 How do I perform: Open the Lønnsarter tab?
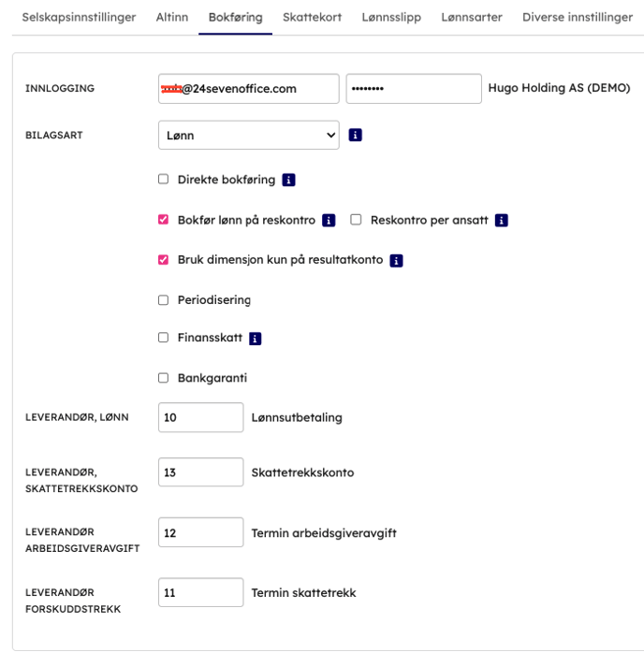[472, 17]
